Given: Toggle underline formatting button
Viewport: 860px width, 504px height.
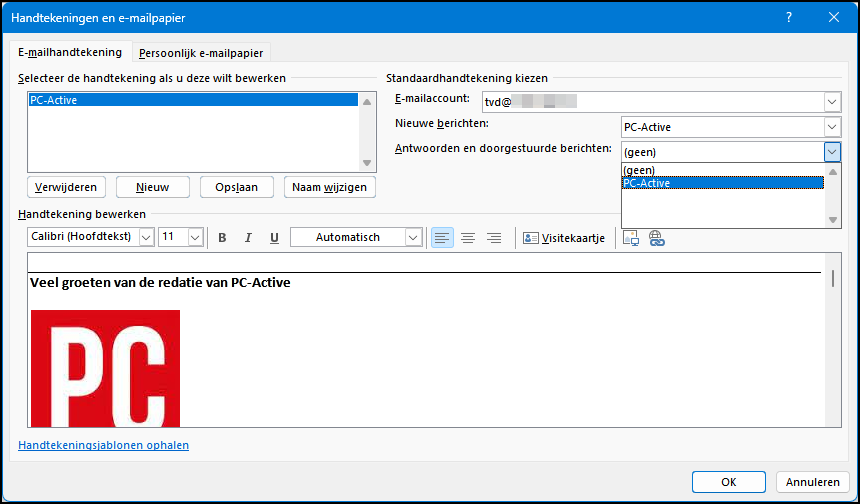Looking at the screenshot, I should point(274,237).
